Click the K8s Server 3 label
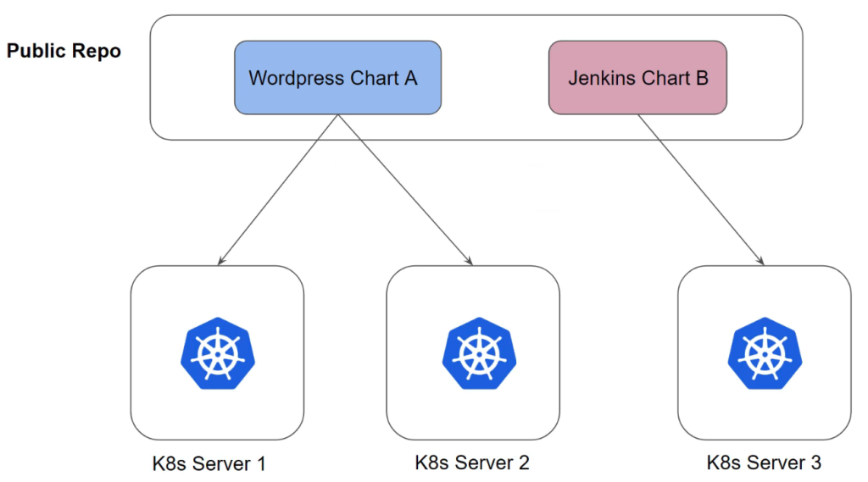Viewport: 868px width, 482px height. pos(764,463)
